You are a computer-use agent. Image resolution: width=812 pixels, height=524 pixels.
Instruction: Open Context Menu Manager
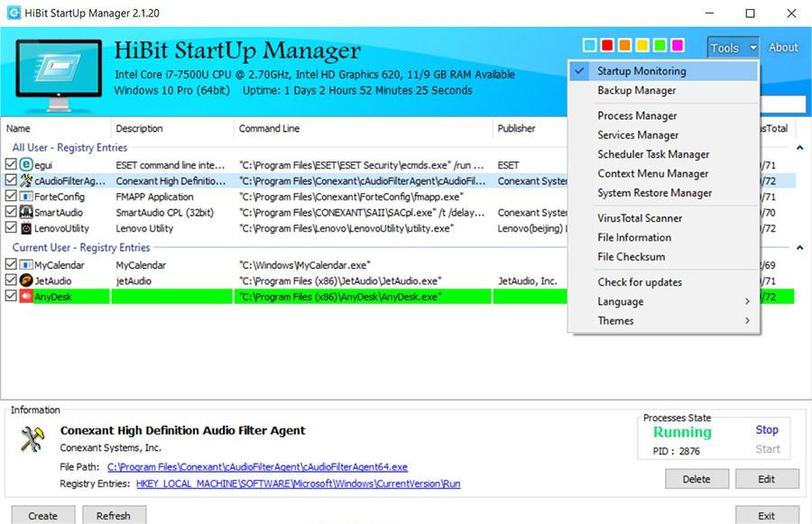click(663, 173)
